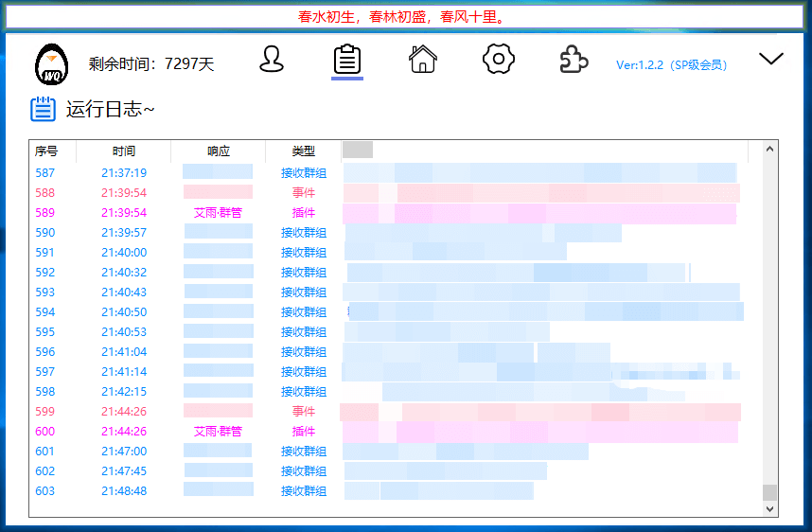Sort the log by 序号 column header
Image resolution: width=812 pixels, height=532 pixels.
click(46, 151)
